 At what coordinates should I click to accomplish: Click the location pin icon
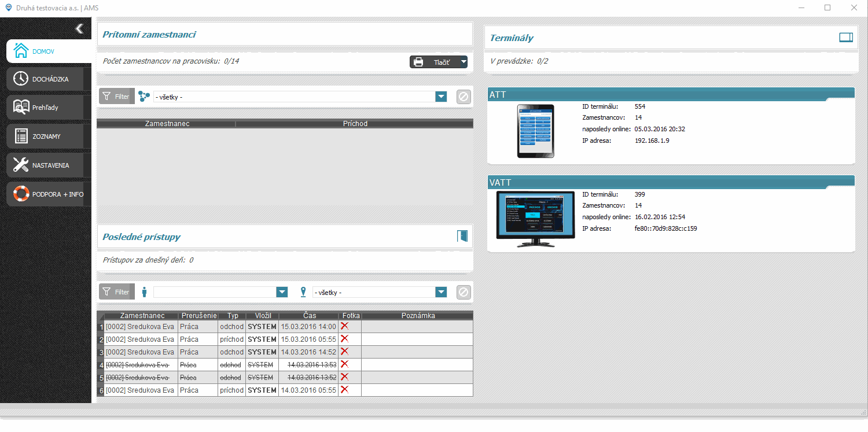pyautogui.click(x=303, y=292)
